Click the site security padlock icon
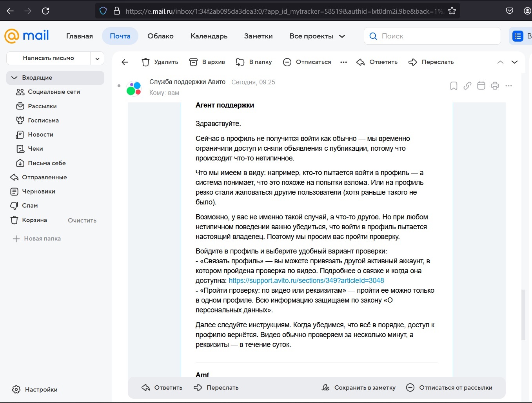The width and height of the screenshot is (532, 403). tap(116, 11)
